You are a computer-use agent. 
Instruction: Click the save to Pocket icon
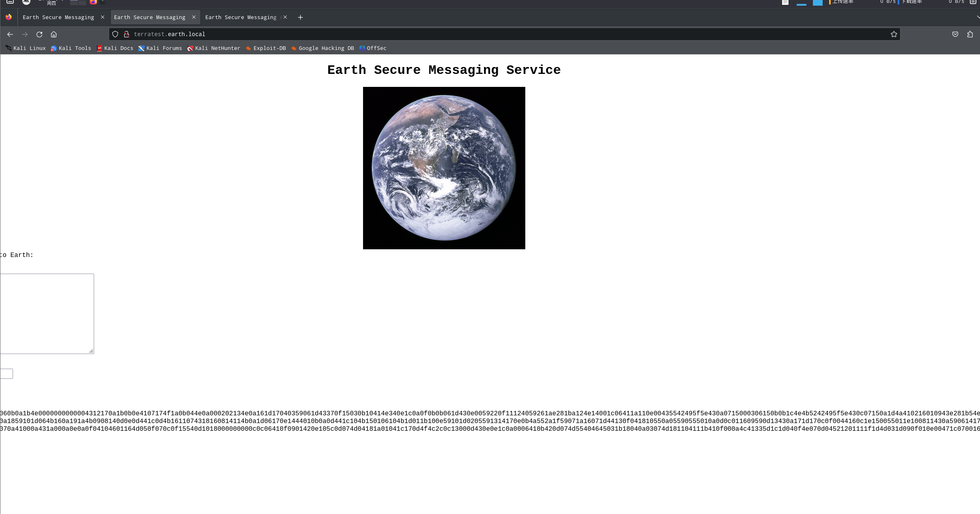(955, 34)
